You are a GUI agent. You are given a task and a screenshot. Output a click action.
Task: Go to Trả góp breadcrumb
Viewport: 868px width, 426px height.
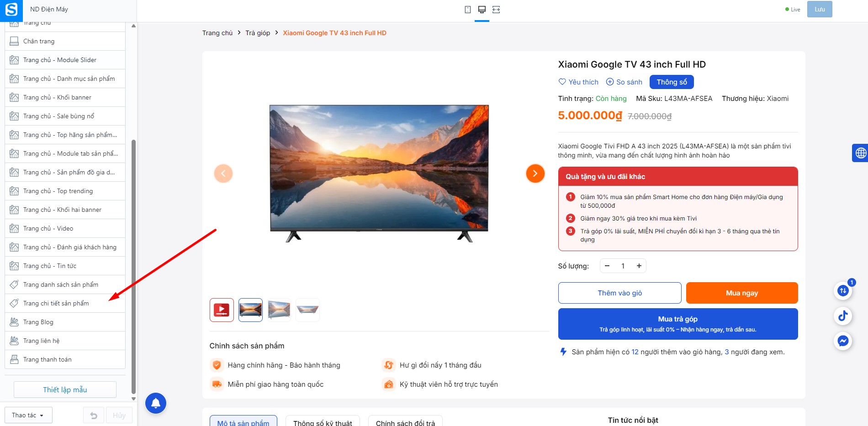[x=258, y=33]
